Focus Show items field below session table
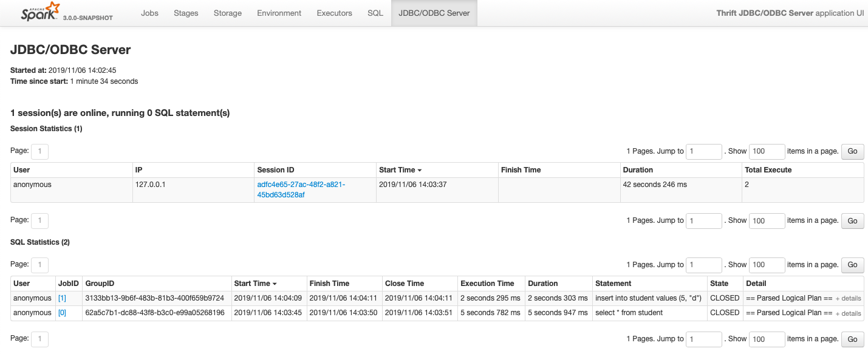Screen dimensions: 868x354 coord(767,220)
